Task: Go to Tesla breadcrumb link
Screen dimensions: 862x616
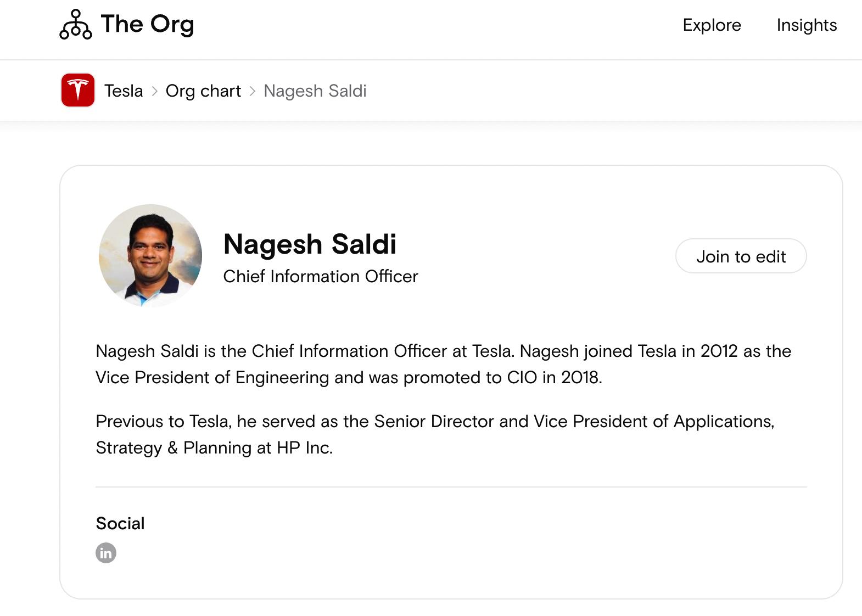Action: coord(124,91)
